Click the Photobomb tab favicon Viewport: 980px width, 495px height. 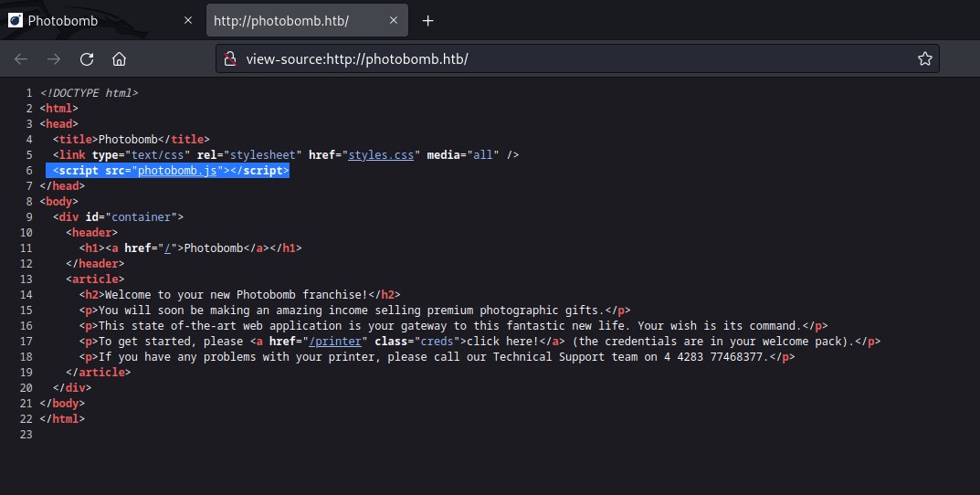click(x=16, y=20)
